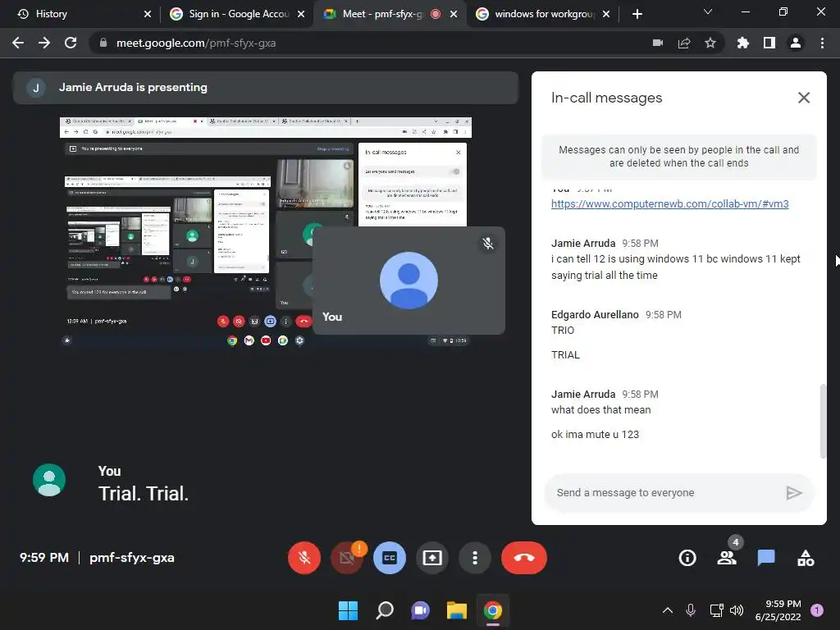The width and height of the screenshot is (840, 630).
Task: Close the History tab
Action: pos(148,14)
